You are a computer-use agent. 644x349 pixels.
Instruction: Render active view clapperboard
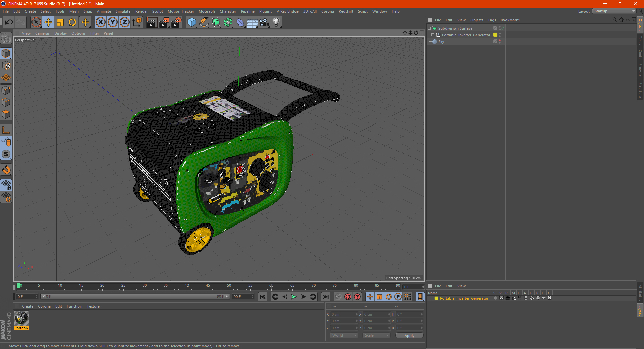click(x=152, y=22)
